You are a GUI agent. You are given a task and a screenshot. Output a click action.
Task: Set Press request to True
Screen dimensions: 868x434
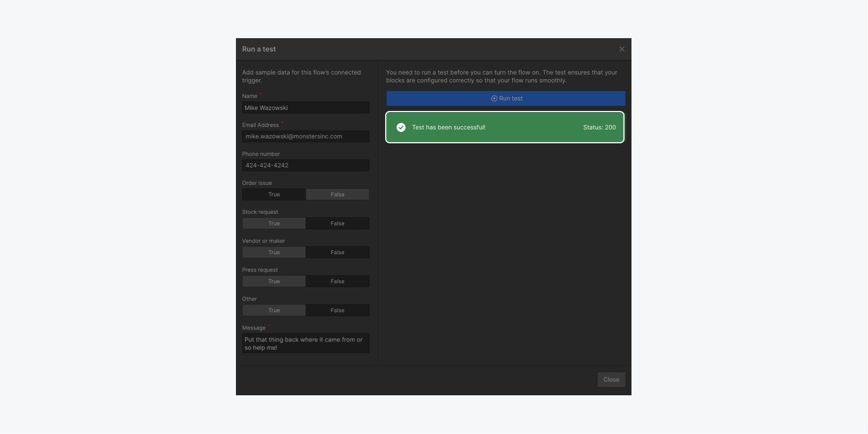(x=274, y=281)
